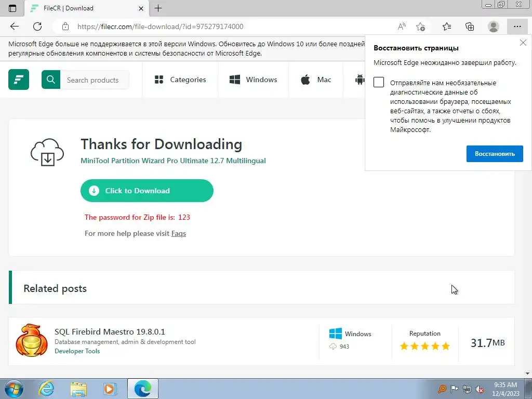Click the muted volume tray icon
532x399 pixels.
click(480, 389)
